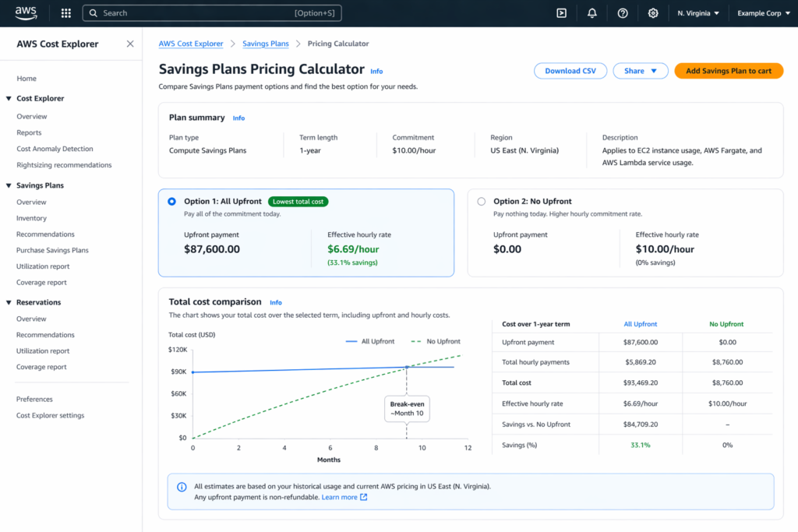This screenshot has height=532, width=798.
Task: Click inside the Search input field
Action: [195, 12]
